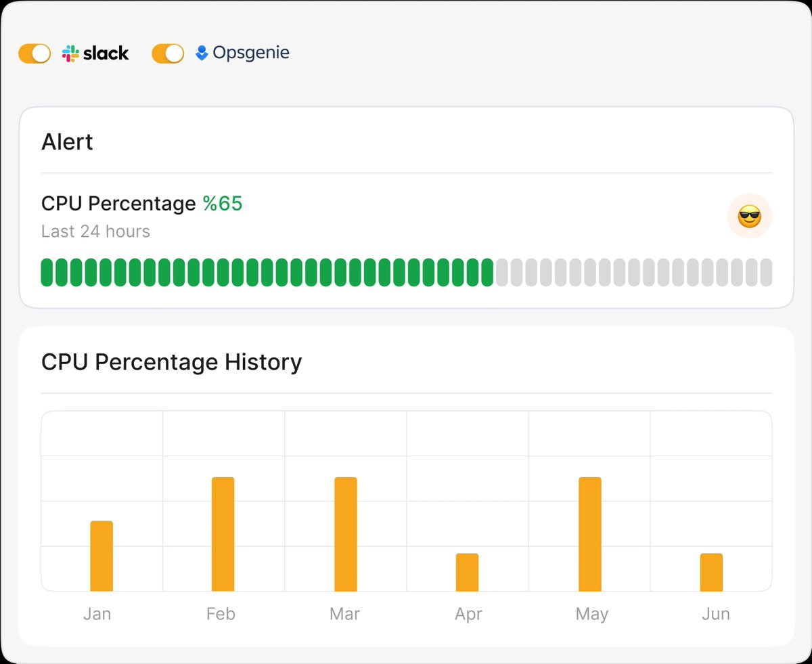Click the Opsgenie logo icon

pos(202,53)
